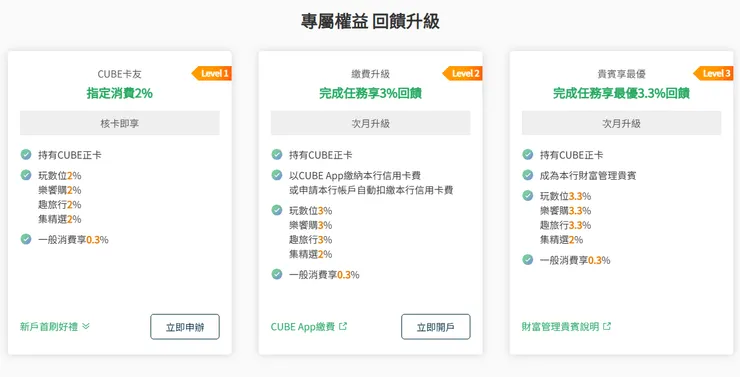Click 次月升級 gray bar in 繳費升級 card
The height and width of the screenshot is (377, 740).
tap(370, 123)
